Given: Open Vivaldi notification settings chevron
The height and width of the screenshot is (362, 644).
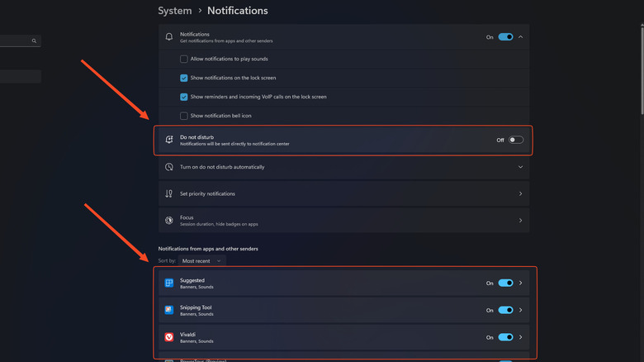Looking at the screenshot, I should (x=521, y=337).
